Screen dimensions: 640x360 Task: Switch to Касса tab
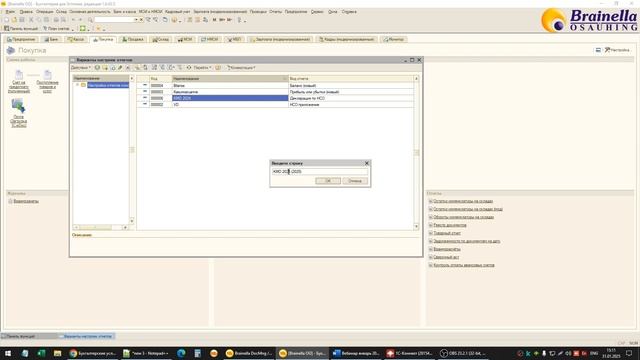tap(76, 39)
